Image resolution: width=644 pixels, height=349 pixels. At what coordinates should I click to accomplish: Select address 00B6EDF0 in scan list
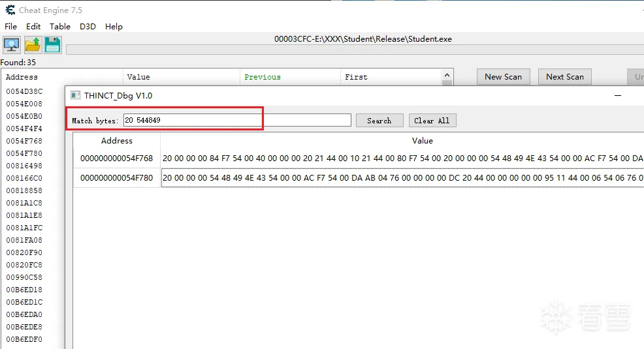click(x=24, y=339)
